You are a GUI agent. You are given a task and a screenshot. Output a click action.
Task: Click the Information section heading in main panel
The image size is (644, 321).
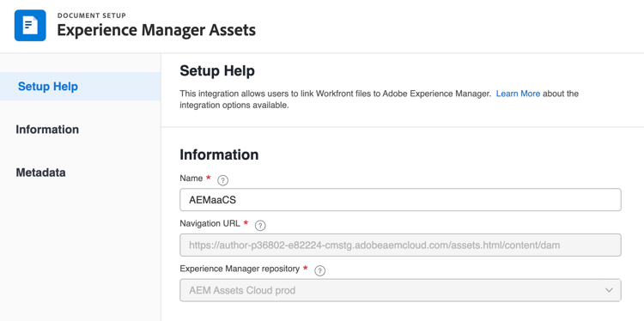219,154
